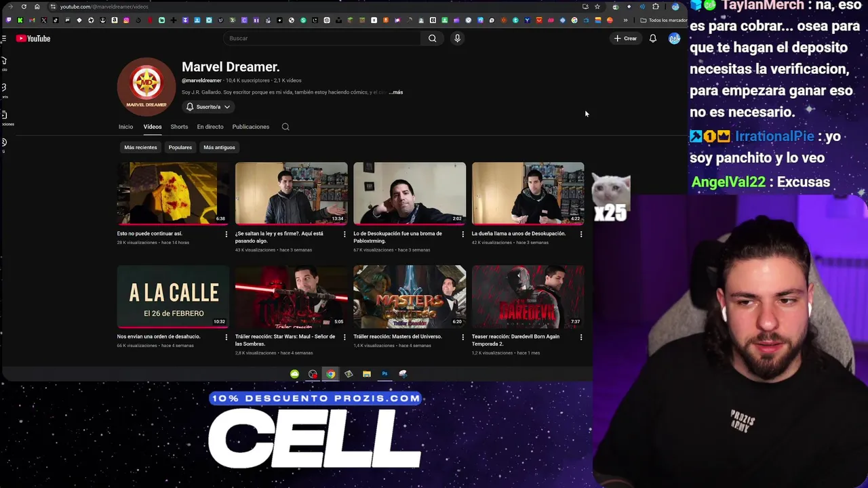Open File Explorer from the taskbar
Screen dimensions: 868x488
pyautogui.click(x=366, y=374)
